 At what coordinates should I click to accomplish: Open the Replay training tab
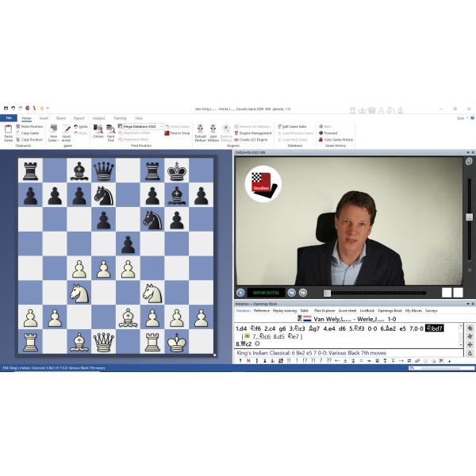285,310
